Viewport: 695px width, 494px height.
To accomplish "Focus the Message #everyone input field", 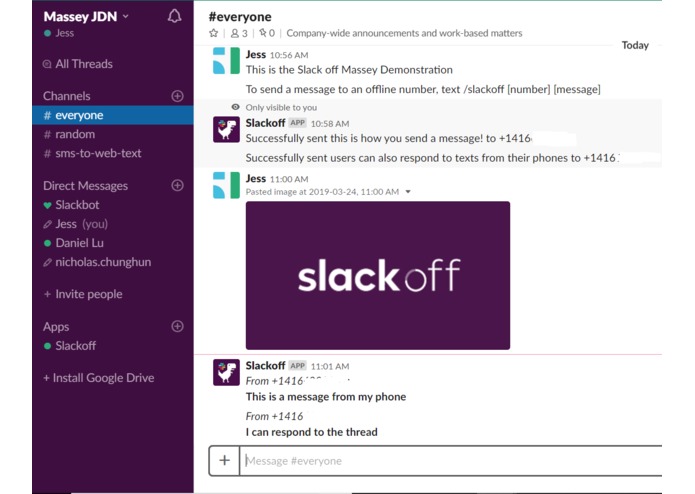I will tap(451, 461).
